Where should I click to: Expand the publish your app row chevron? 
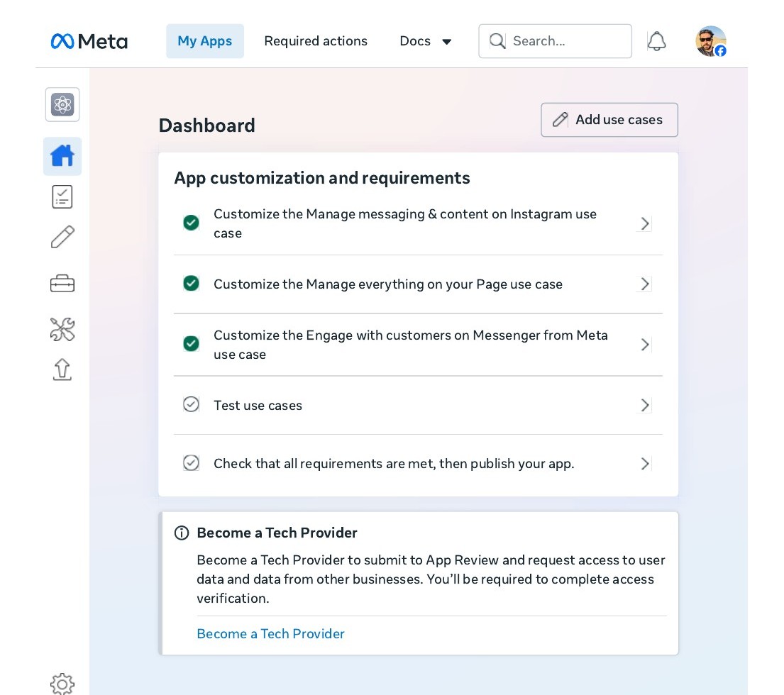click(645, 465)
